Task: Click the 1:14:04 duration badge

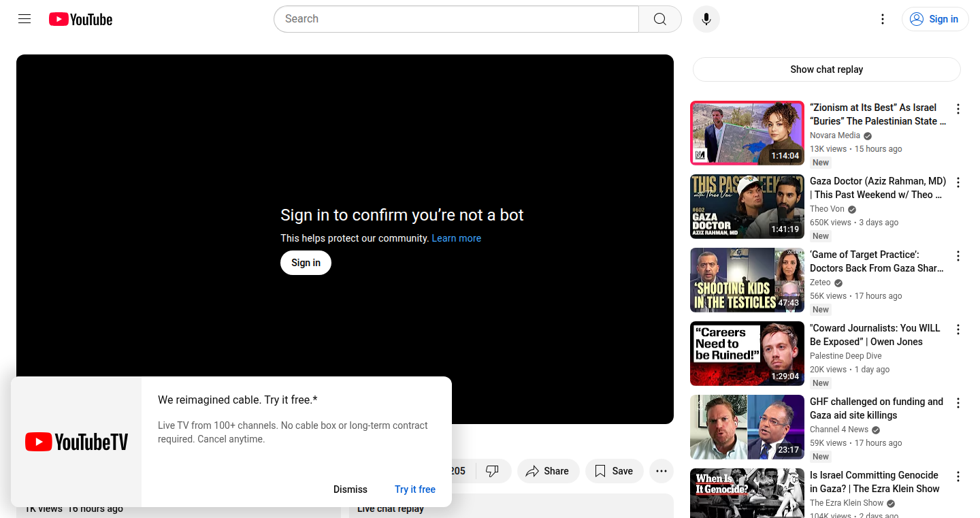Action: point(785,156)
